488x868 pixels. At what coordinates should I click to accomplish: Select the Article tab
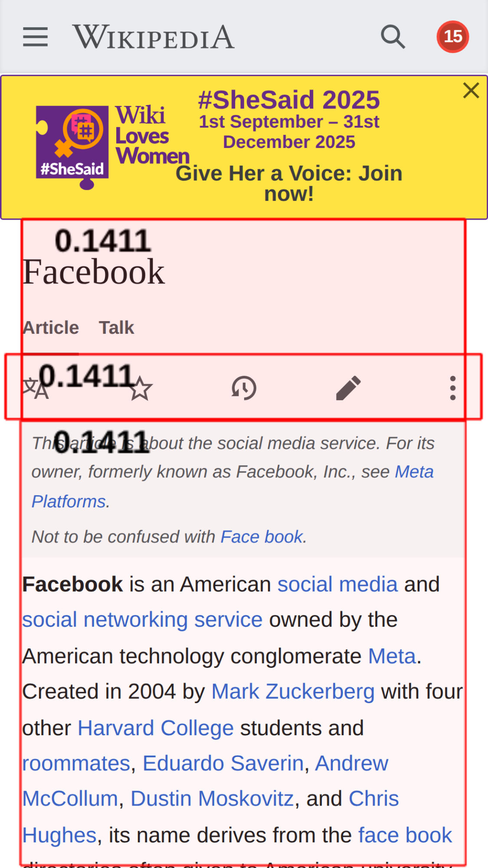(51, 328)
